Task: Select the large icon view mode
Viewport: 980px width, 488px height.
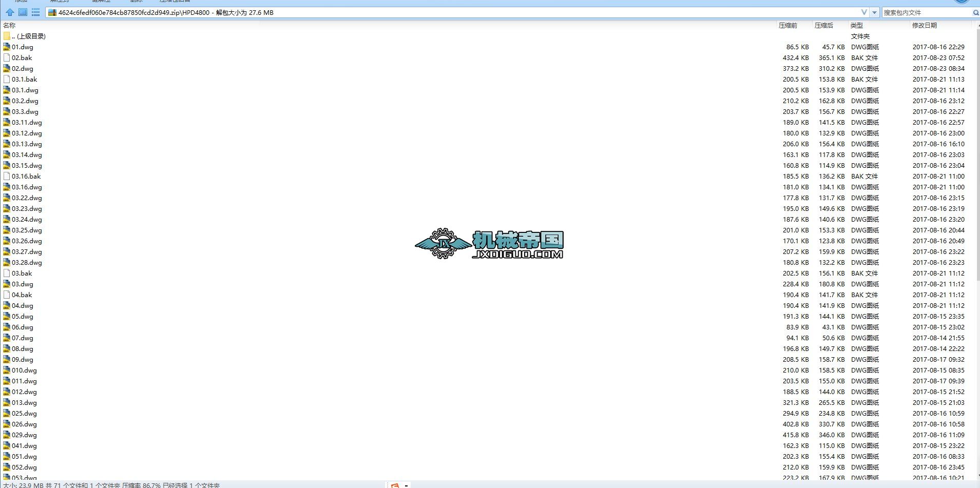Action: (x=22, y=12)
